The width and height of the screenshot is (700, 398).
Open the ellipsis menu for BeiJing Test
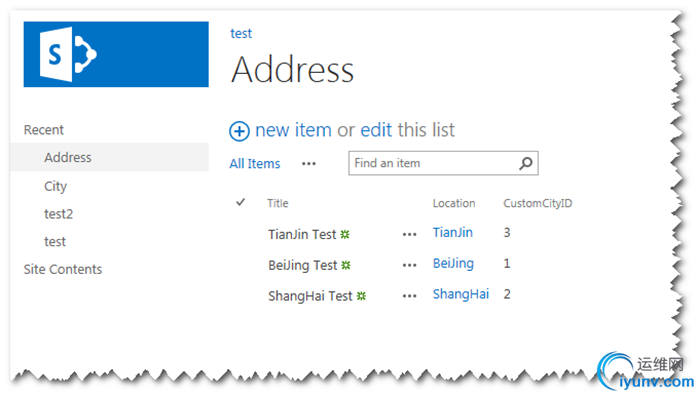[409, 265]
